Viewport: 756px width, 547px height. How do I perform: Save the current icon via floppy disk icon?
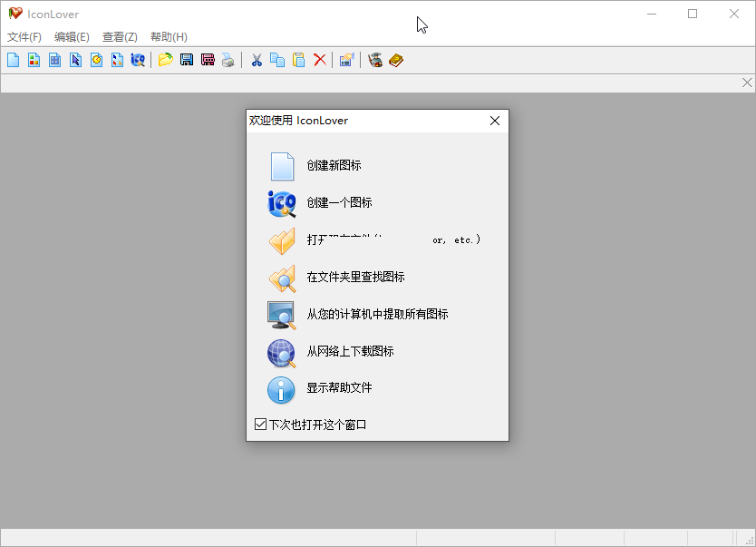point(187,60)
